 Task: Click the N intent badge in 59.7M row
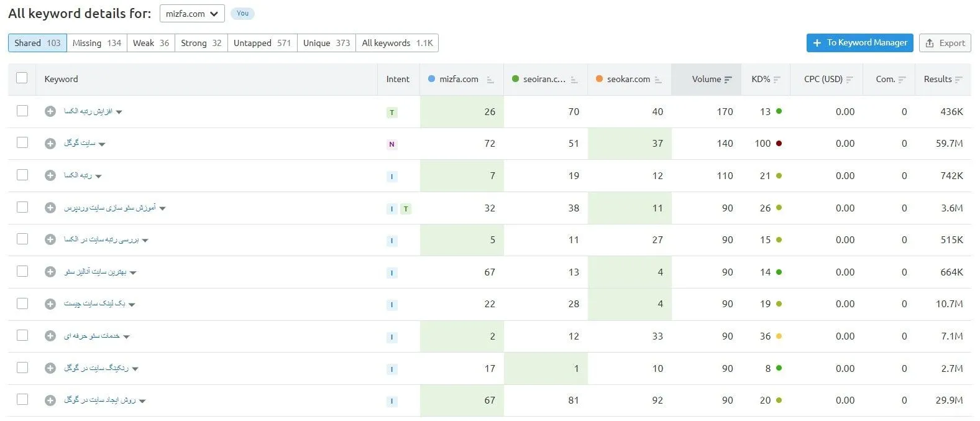click(392, 144)
